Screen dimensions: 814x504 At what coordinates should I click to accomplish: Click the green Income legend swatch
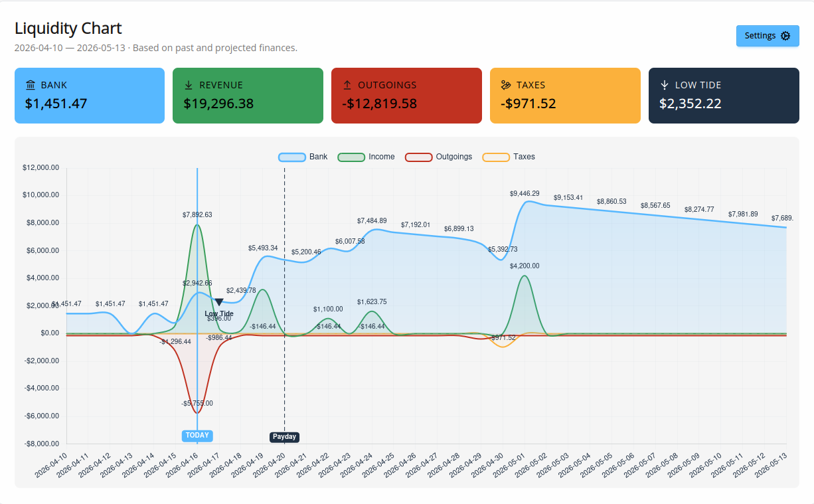[x=351, y=157]
